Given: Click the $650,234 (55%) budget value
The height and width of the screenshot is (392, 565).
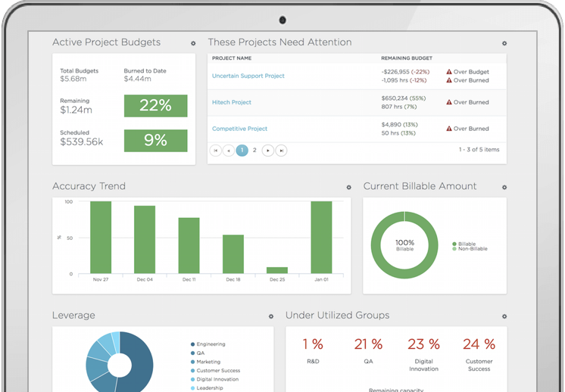Looking at the screenshot, I should (404, 98).
